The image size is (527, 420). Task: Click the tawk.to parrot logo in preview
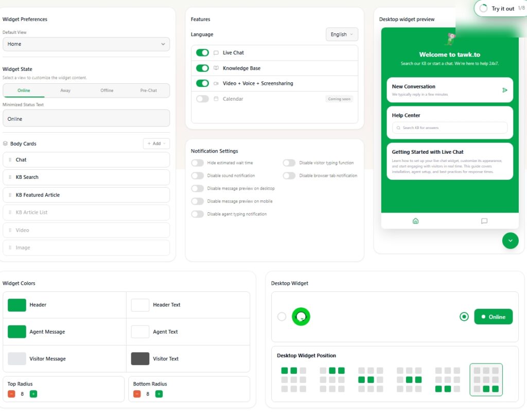tap(450, 39)
